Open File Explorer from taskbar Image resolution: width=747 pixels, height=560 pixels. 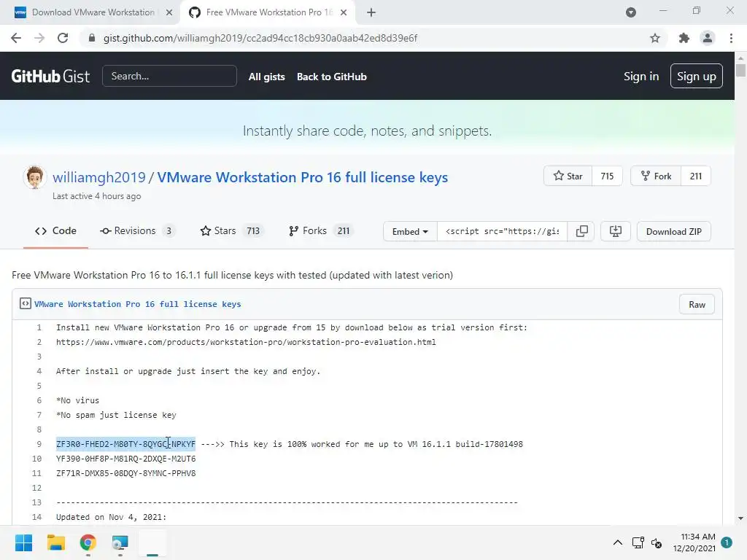pos(56,542)
